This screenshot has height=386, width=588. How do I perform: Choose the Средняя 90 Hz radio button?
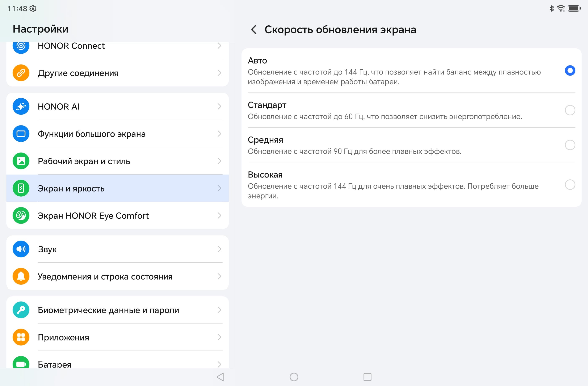click(x=570, y=145)
